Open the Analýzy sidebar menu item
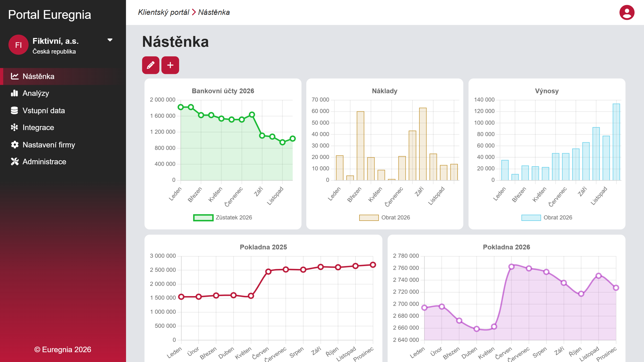The width and height of the screenshot is (644, 362). point(63,93)
